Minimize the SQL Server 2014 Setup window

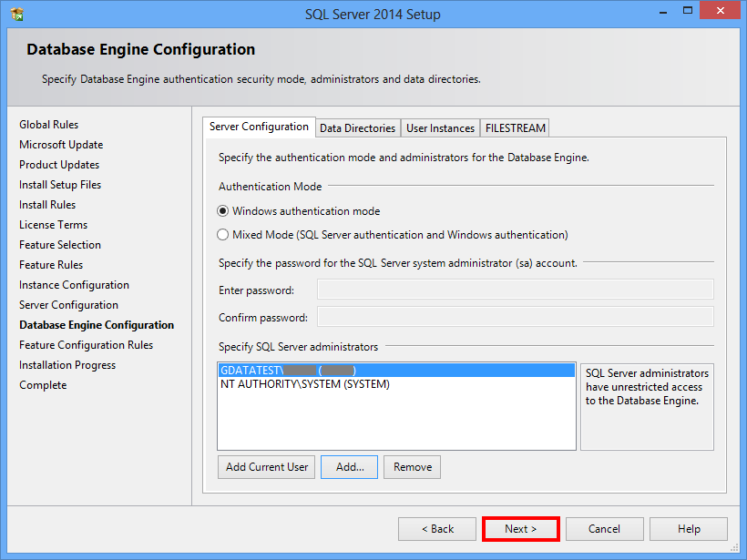(x=662, y=12)
